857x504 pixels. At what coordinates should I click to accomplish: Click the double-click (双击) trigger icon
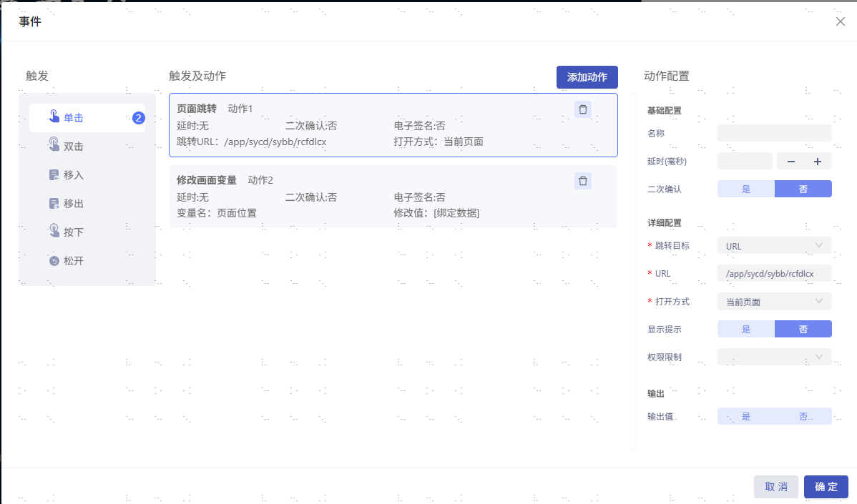(x=54, y=144)
